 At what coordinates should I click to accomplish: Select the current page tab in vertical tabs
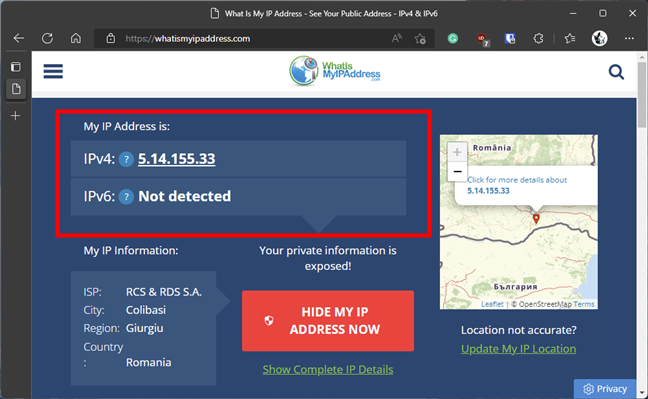pos(16,88)
